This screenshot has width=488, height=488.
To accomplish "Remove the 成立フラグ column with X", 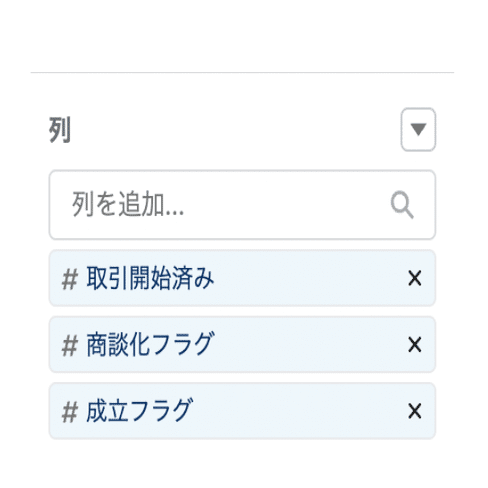I will click(415, 411).
